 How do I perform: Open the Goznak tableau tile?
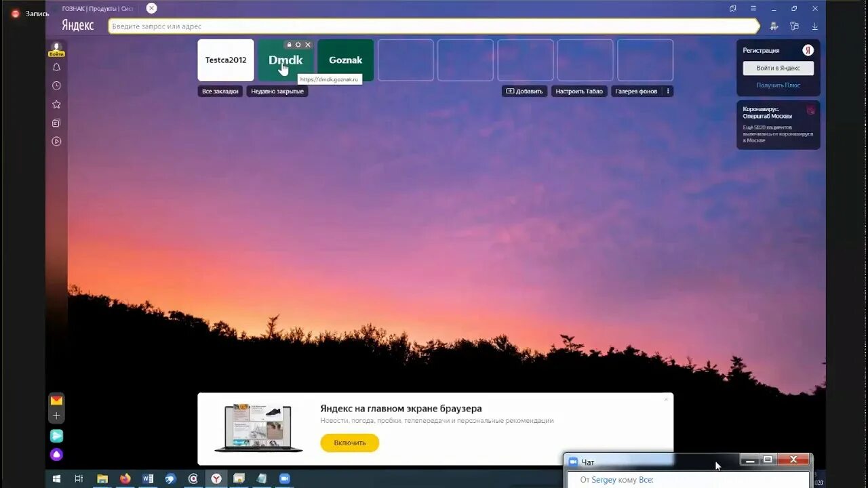[345, 60]
